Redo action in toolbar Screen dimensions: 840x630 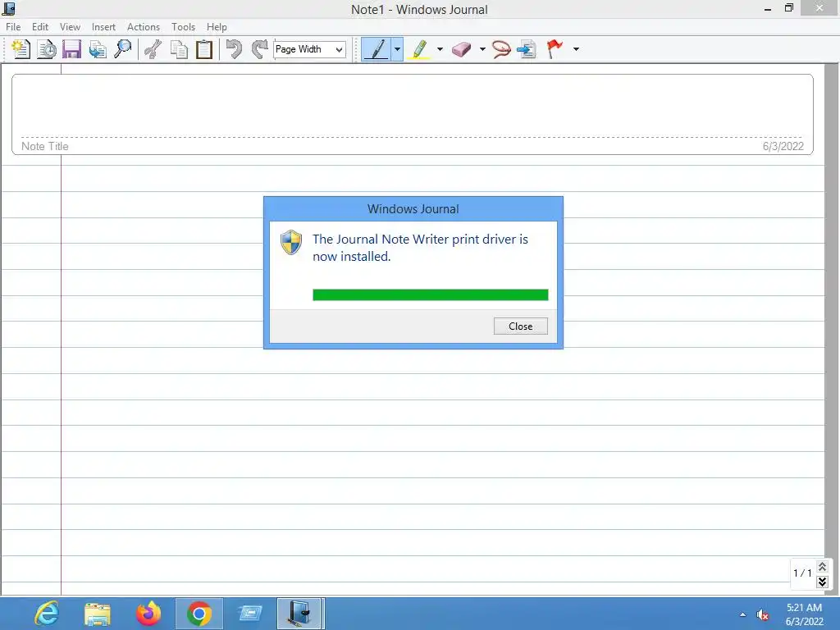260,49
